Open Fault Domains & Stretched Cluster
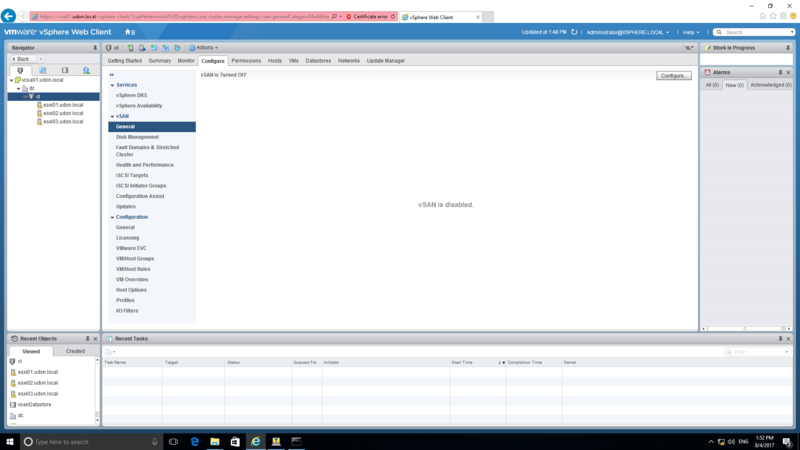The width and height of the screenshot is (800, 450). (147, 151)
